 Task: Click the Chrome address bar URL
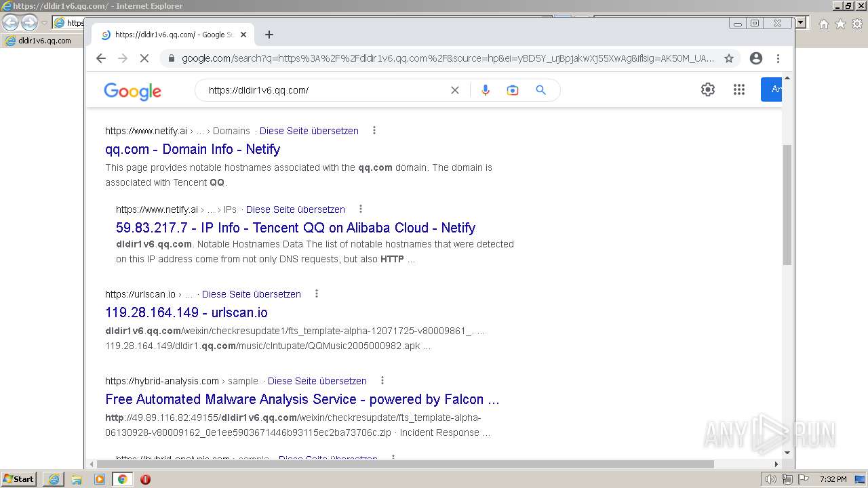point(448,58)
